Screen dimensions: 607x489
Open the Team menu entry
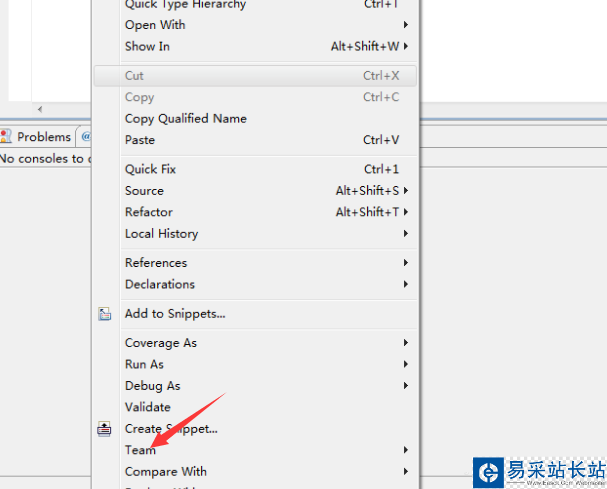pyautogui.click(x=140, y=450)
